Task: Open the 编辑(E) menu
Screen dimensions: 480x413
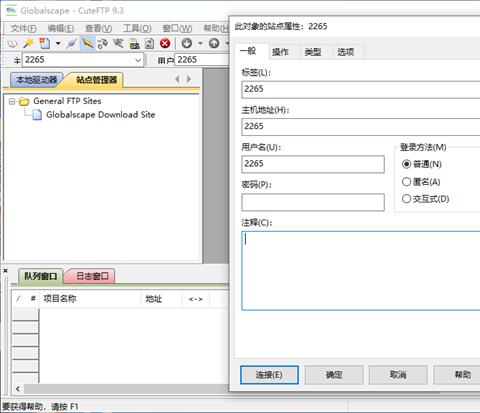Action: (61, 28)
